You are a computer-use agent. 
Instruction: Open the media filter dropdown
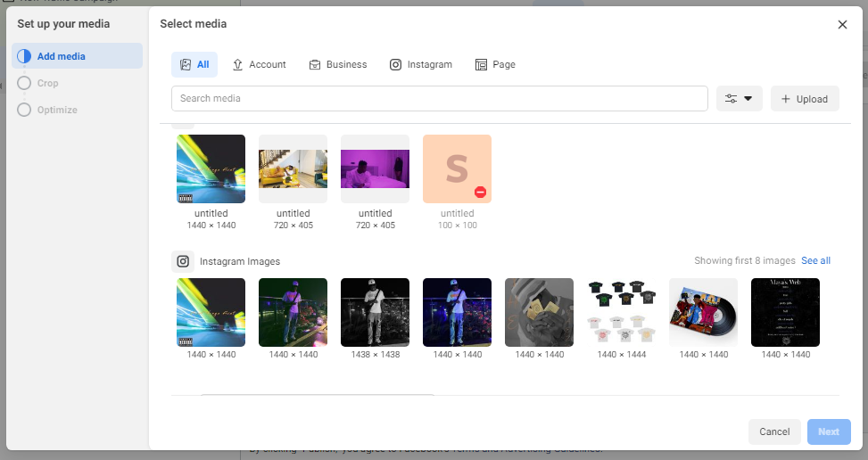pos(739,98)
